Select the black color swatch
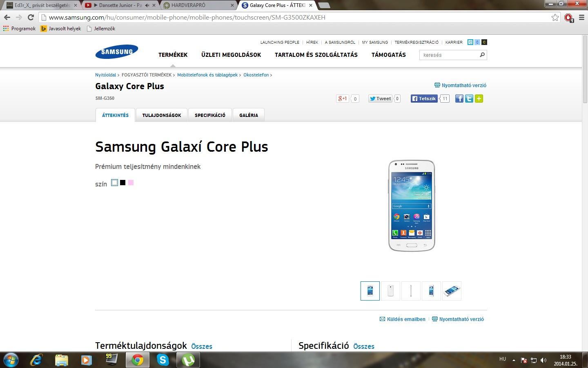 coord(122,182)
